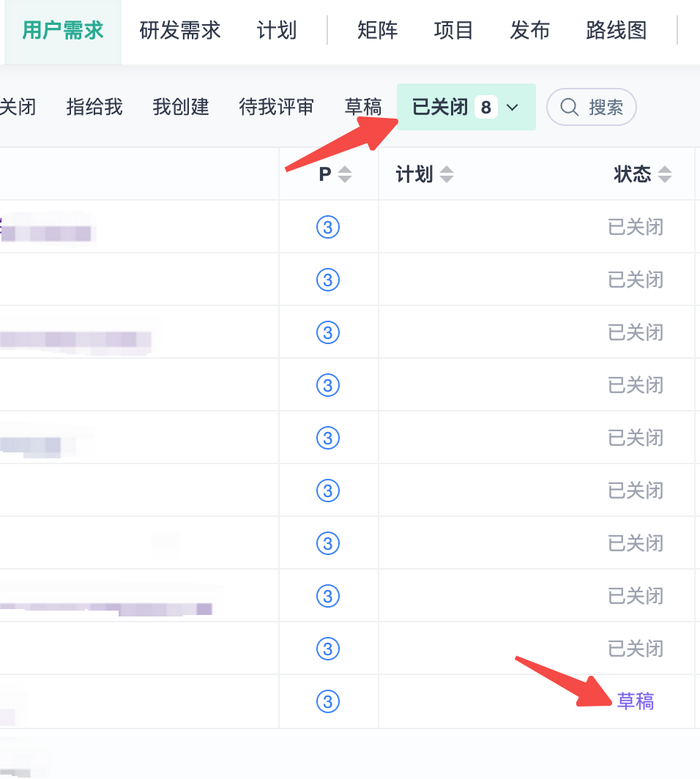Sort by the 计划 column arrows
This screenshot has width=700, height=779.
coord(447,174)
